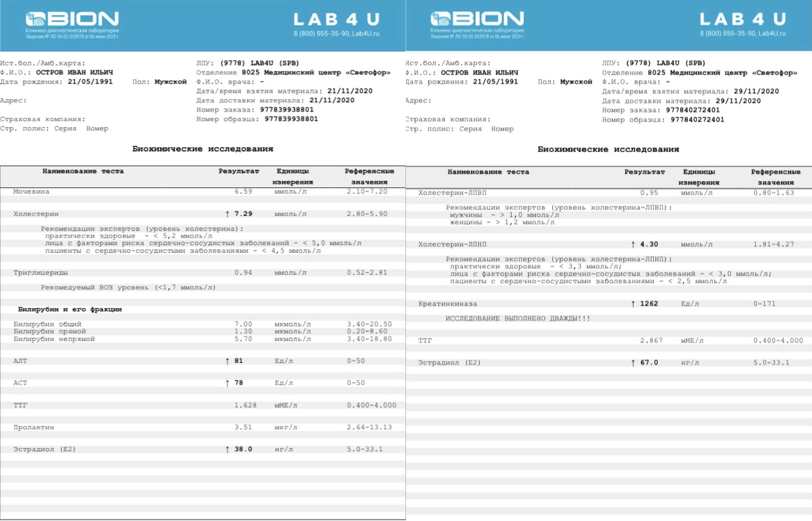This screenshot has height=521, width=812.
Task: Click the up arrow next to АСТ result 78
Action: tap(227, 383)
